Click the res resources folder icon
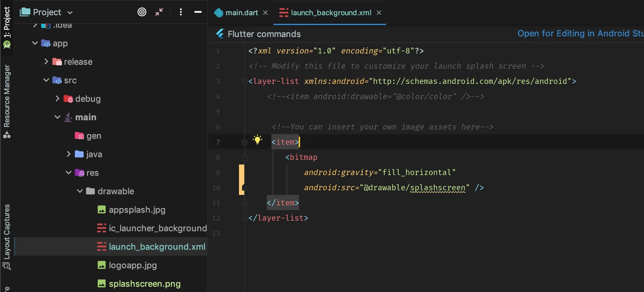Screen dimensions: 644x292 [79, 173]
